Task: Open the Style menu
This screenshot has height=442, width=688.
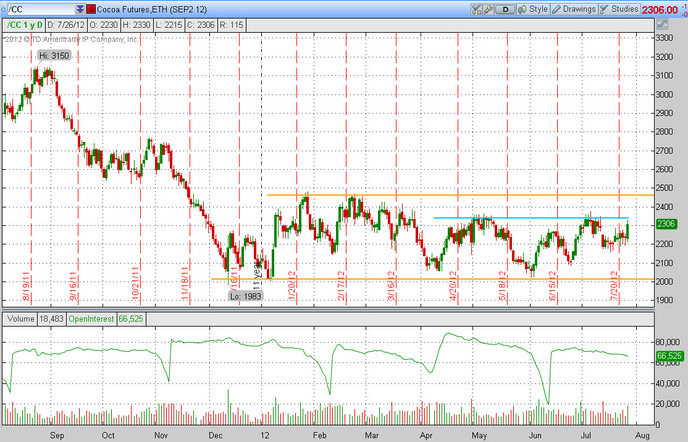Action: (x=533, y=9)
